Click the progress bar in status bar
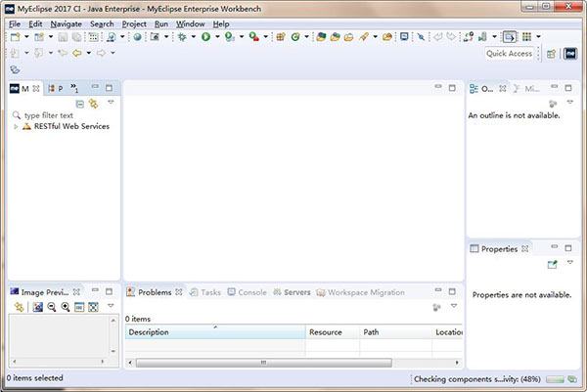 pyautogui.click(x=555, y=379)
